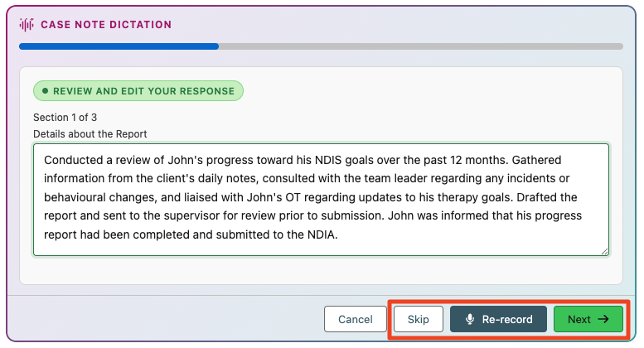
Task: Cancel the case note dictation
Action: (356, 319)
